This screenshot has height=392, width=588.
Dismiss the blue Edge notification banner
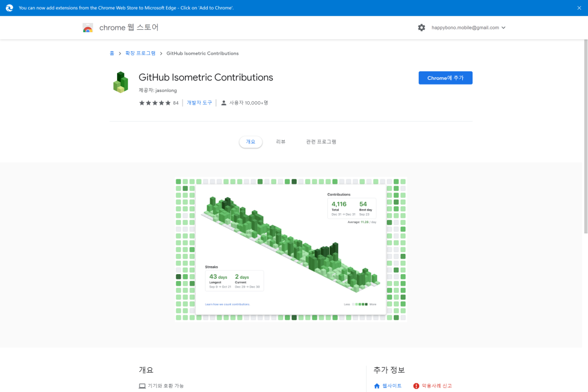tap(579, 8)
